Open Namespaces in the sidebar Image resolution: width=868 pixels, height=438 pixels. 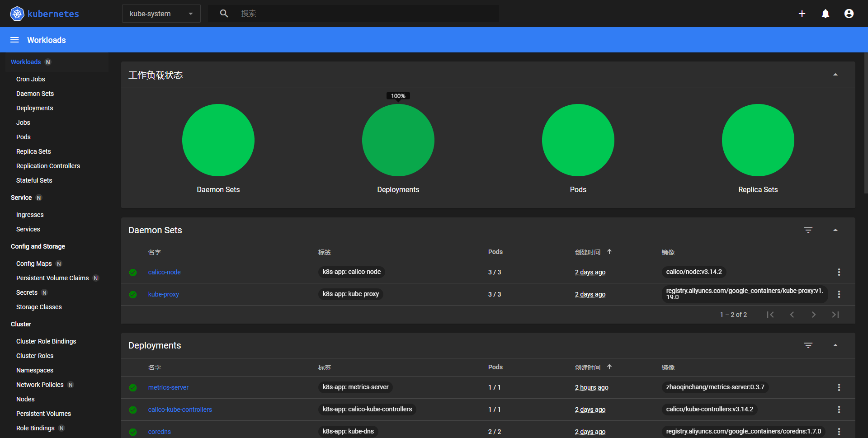(x=35, y=370)
